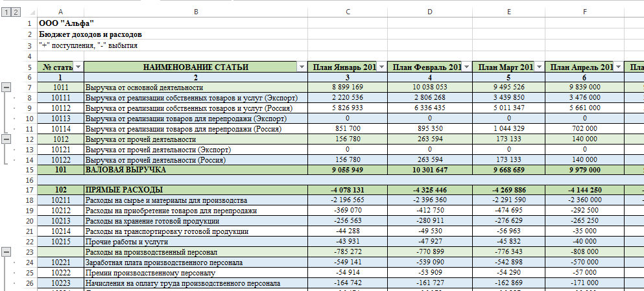Select cell ПРЯМЫЕ РАСХОДЫ
The image size is (644, 291).
[196, 190]
